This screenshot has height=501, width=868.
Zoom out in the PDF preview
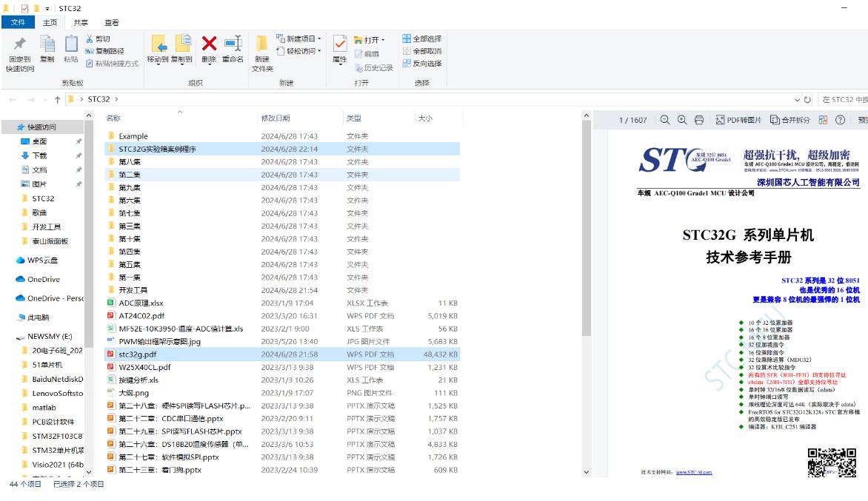click(665, 120)
